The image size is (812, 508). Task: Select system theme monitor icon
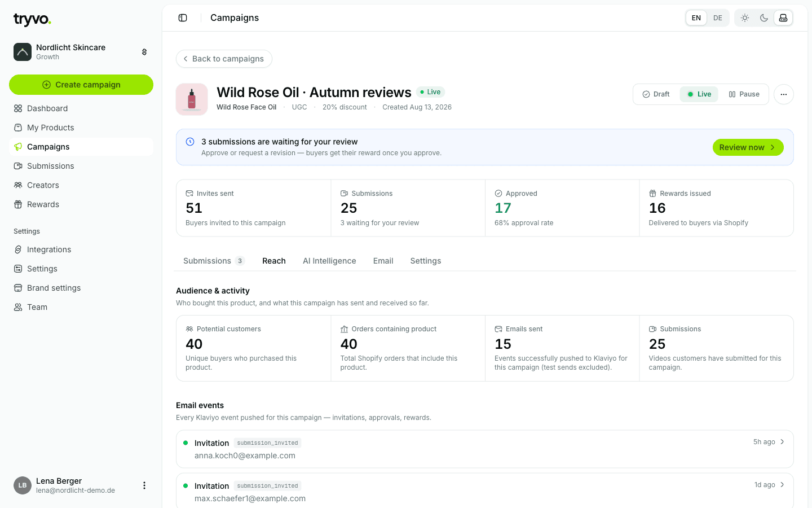(783, 18)
